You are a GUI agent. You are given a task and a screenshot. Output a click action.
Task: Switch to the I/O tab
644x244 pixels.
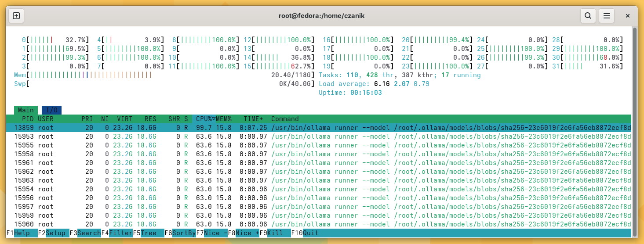[x=52, y=110]
